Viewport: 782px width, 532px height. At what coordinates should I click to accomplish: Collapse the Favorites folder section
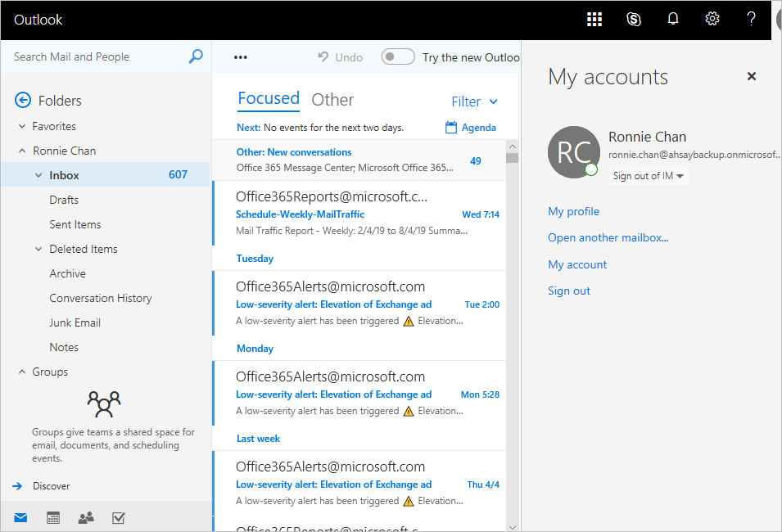pyautogui.click(x=22, y=127)
